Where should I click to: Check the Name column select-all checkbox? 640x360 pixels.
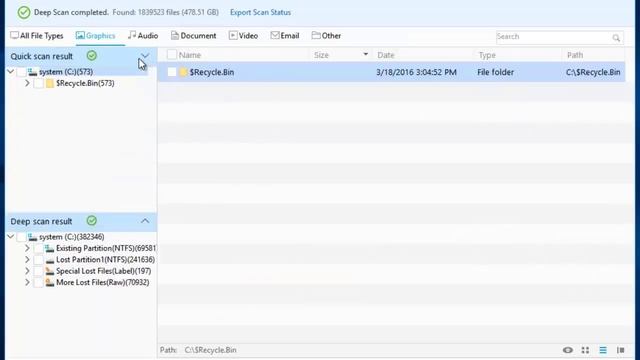pos(172,55)
